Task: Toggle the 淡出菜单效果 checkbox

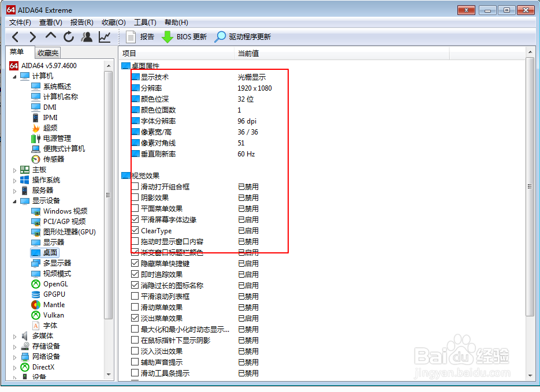Action: [x=135, y=318]
